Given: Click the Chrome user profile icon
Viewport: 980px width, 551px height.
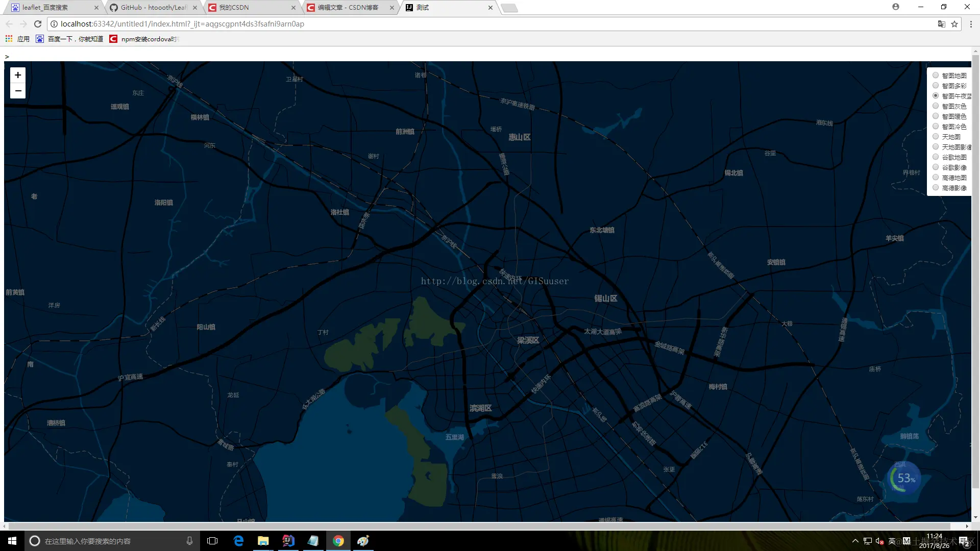Looking at the screenshot, I should click(x=896, y=7).
